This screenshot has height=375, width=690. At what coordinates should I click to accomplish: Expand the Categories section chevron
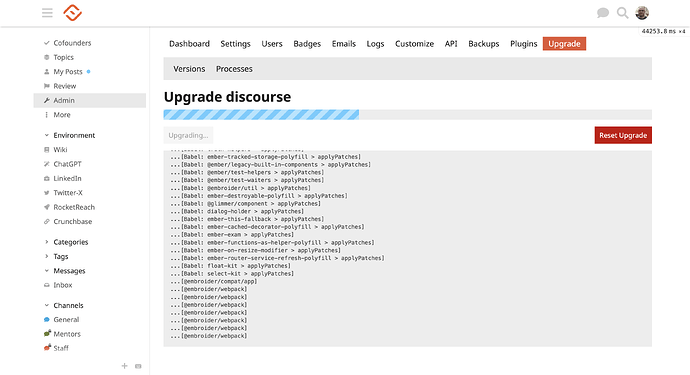(47, 242)
